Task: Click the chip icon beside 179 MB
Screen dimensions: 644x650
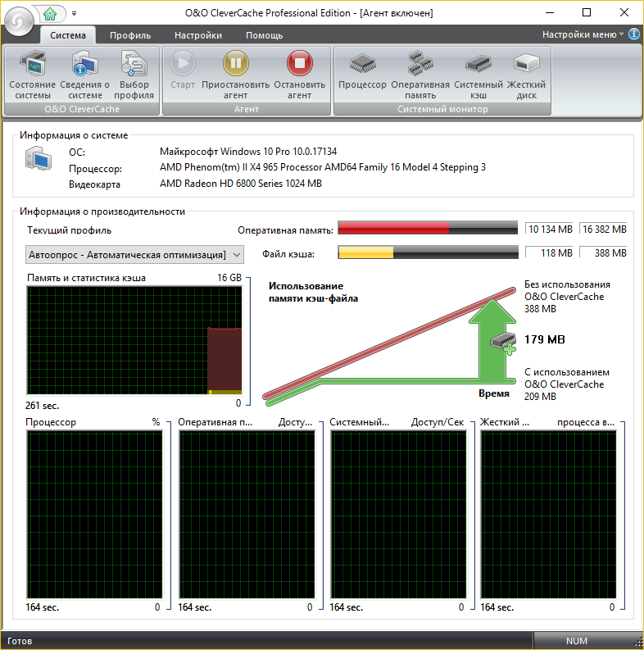Action: tap(503, 343)
